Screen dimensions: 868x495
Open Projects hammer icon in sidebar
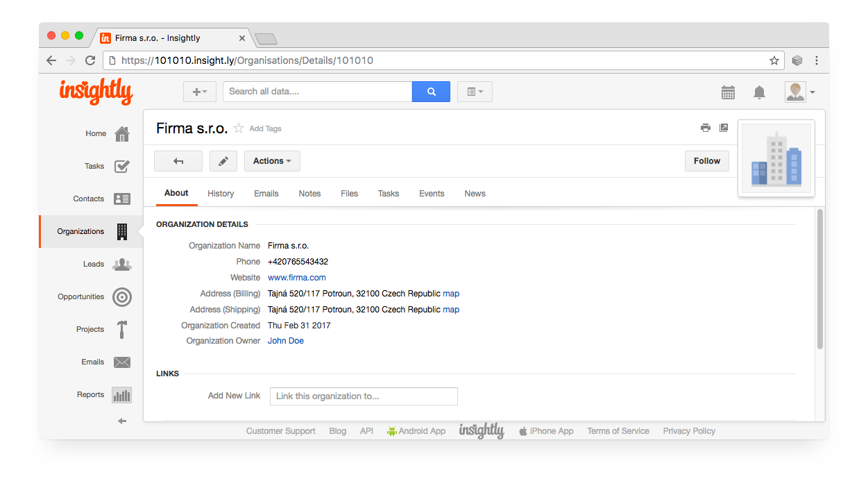click(x=122, y=329)
